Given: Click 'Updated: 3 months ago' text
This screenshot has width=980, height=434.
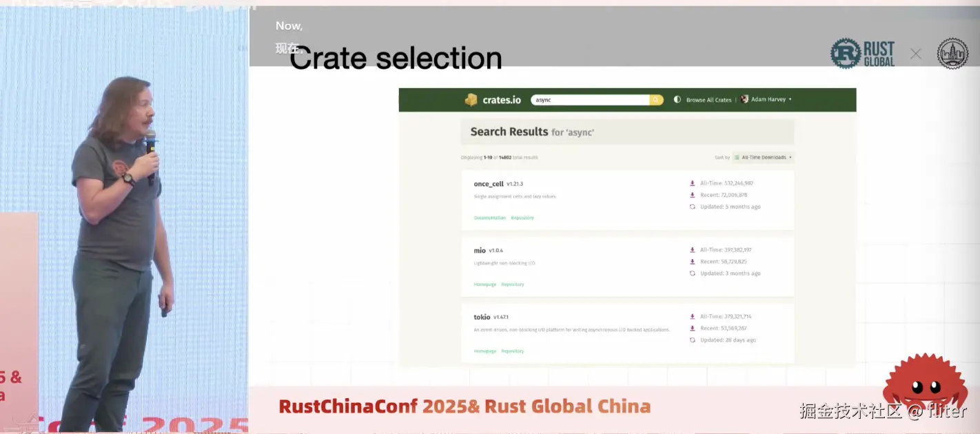Looking at the screenshot, I should [x=731, y=273].
